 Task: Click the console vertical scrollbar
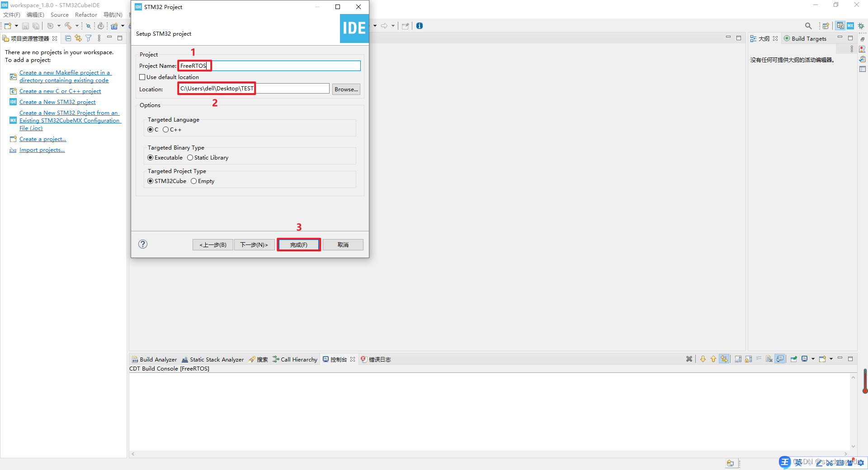pyautogui.click(x=854, y=412)
